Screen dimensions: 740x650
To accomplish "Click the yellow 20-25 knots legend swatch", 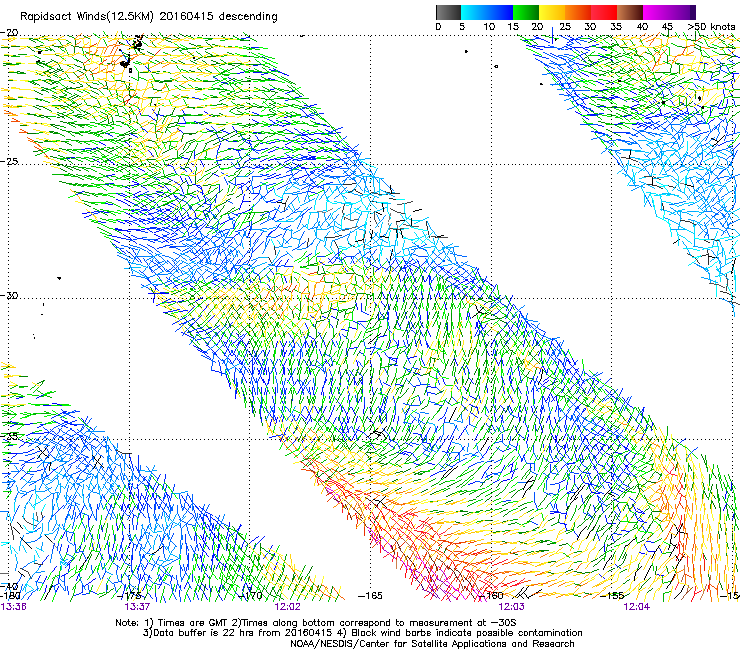I will pyautogui.click(x=552, y=12).
